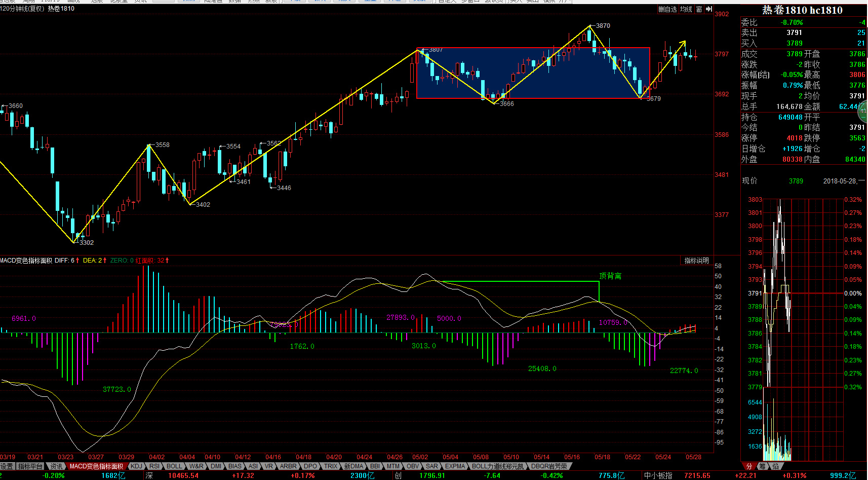Switch to the BBI indicator tab

(375, 466)
